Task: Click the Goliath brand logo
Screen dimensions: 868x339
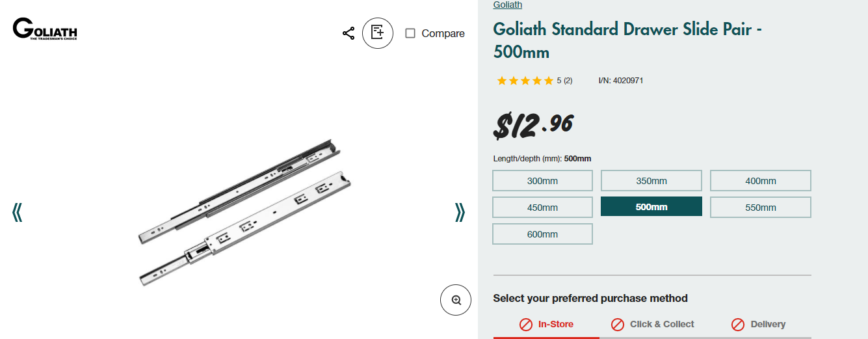Action: tap(45, 29)
